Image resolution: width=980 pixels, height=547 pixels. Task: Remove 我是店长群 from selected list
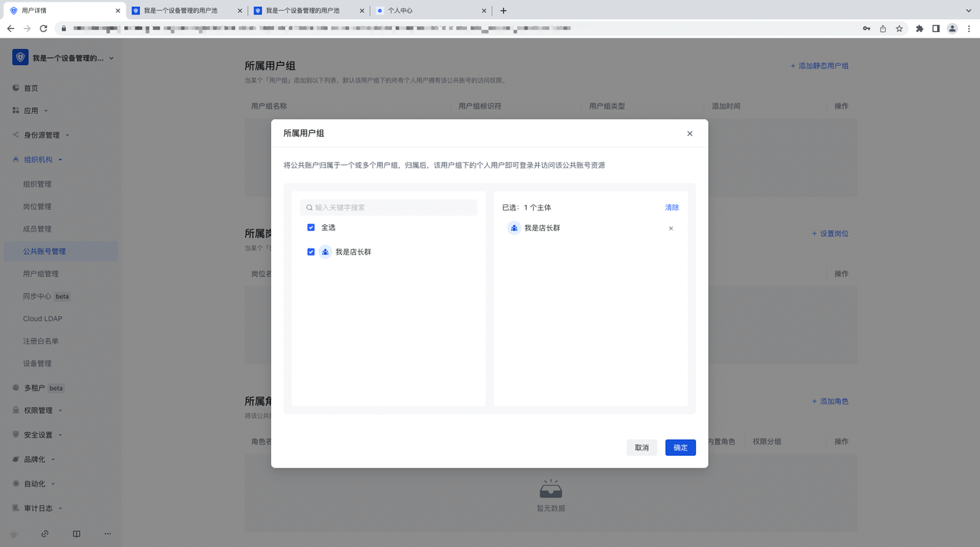click(671, 228)
